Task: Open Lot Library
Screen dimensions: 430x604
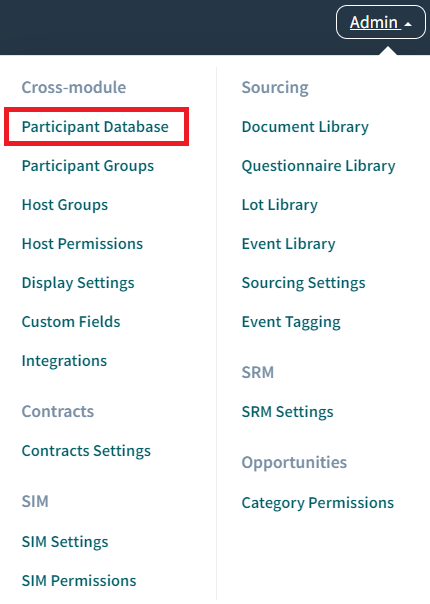Action: tap(280, 205)
